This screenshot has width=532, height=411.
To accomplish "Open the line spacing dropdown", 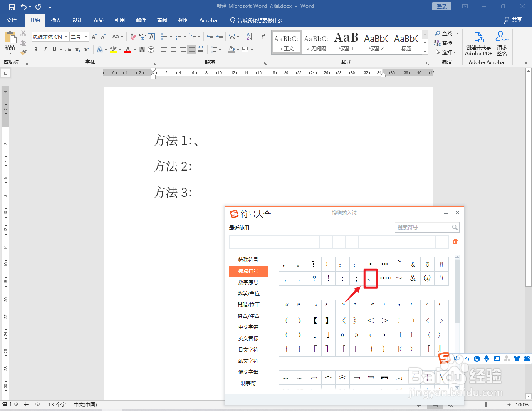I will [x=220, y=49].
